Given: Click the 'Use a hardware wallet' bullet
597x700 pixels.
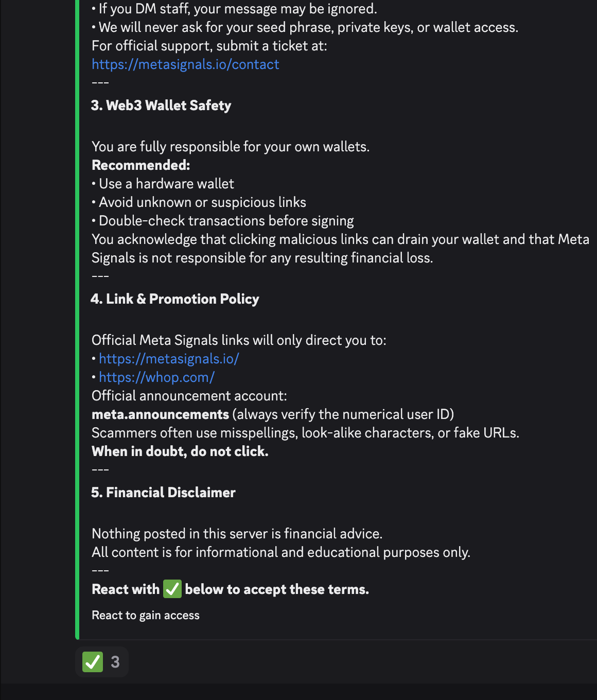Looking at the screenshot, I should [166, 184].
